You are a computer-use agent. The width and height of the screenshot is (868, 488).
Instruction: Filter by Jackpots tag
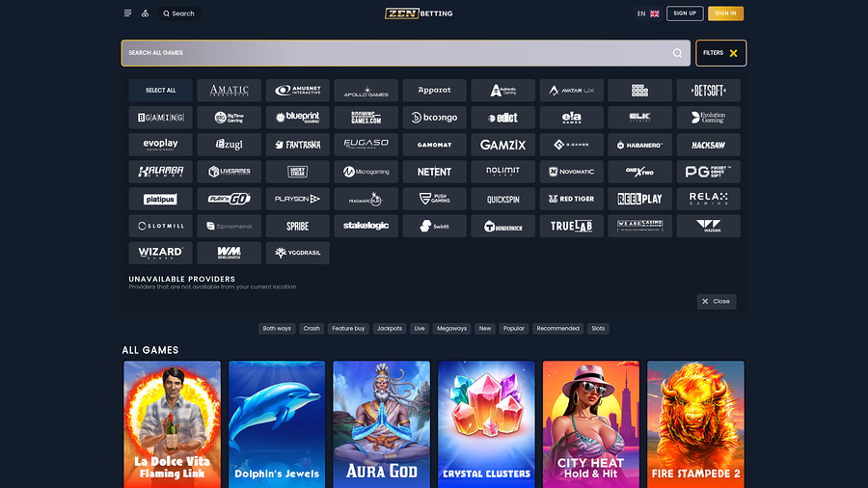pyautogui.click(x=390, y=329)
